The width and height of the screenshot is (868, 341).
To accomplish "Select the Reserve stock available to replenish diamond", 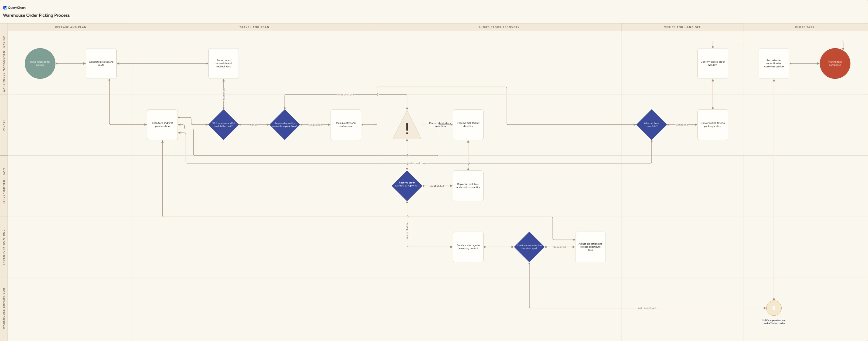I will (x=407, y=186).
